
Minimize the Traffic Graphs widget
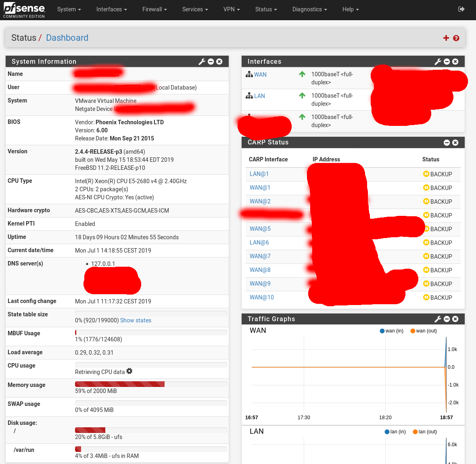pyautogui.click(x=447, y=319)
